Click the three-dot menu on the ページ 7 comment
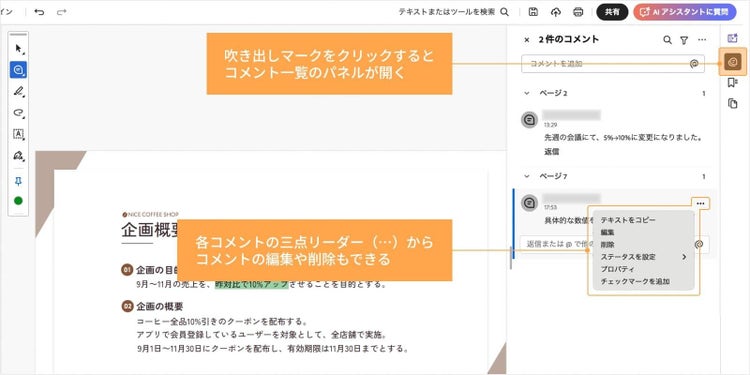This screenshot has width=750, height=375. click(700, 203)
